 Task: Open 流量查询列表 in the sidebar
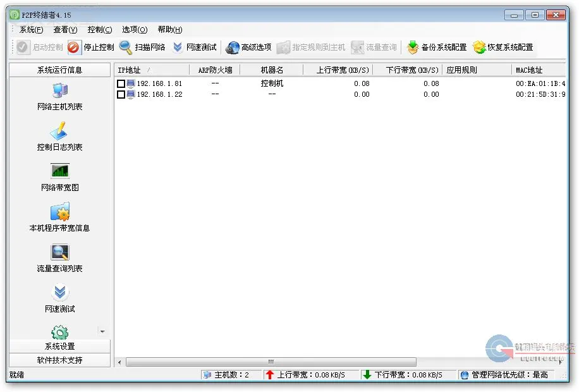[x=59, y=252]
